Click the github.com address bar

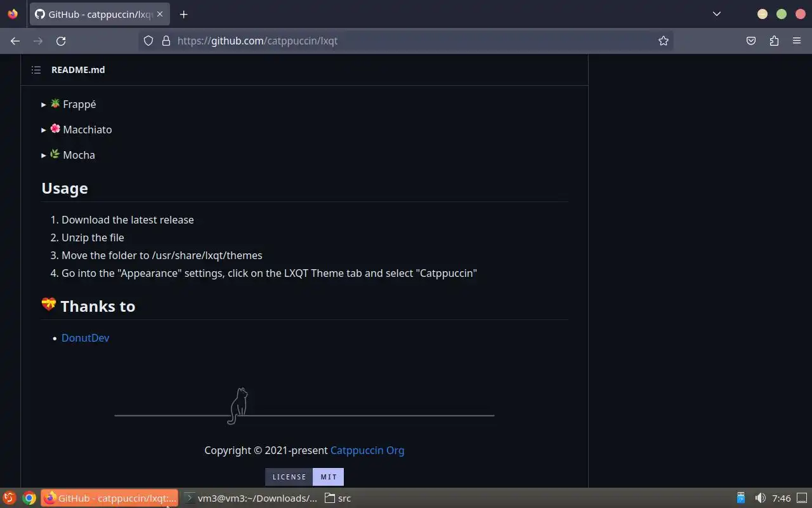tap(406, 41)
